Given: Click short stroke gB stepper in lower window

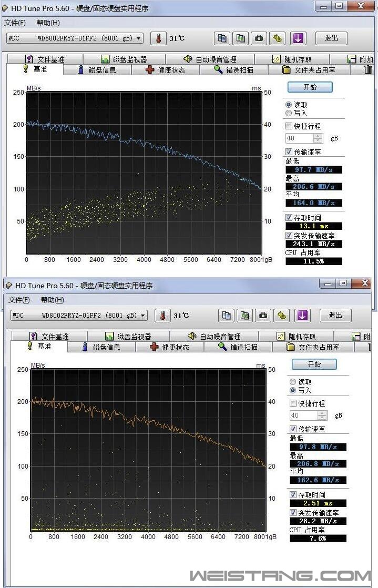Looking at the screenshot, I should coord(322,415).
